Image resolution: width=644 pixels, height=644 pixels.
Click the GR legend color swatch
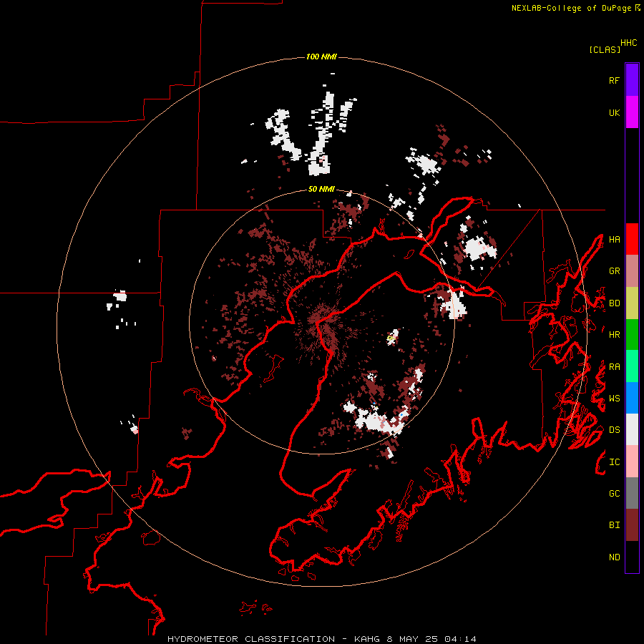click(x=632, y=271)
